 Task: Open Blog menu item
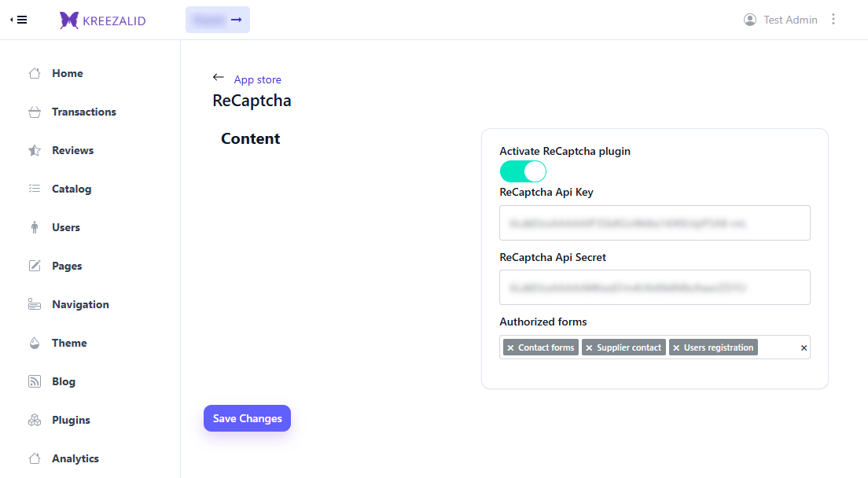(64, 381)
